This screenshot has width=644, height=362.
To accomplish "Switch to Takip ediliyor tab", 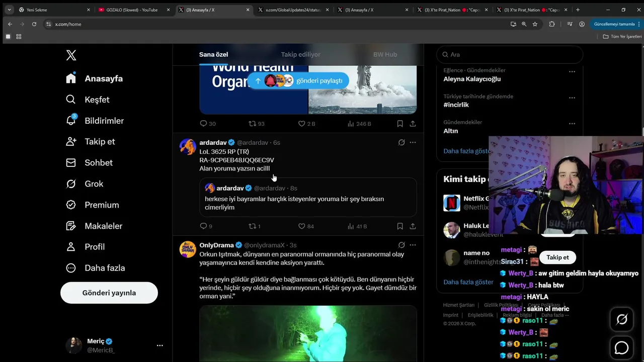I will 300,54.
